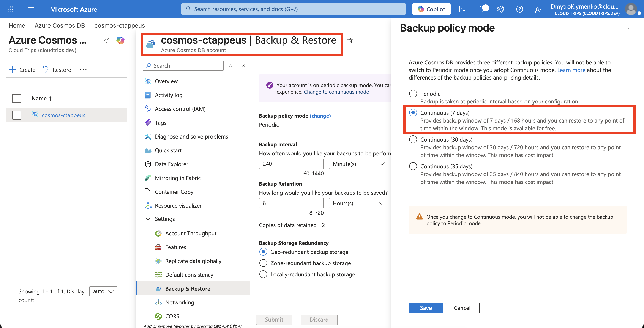Select the Periodic backup policy radio

[x=413, y=94]
